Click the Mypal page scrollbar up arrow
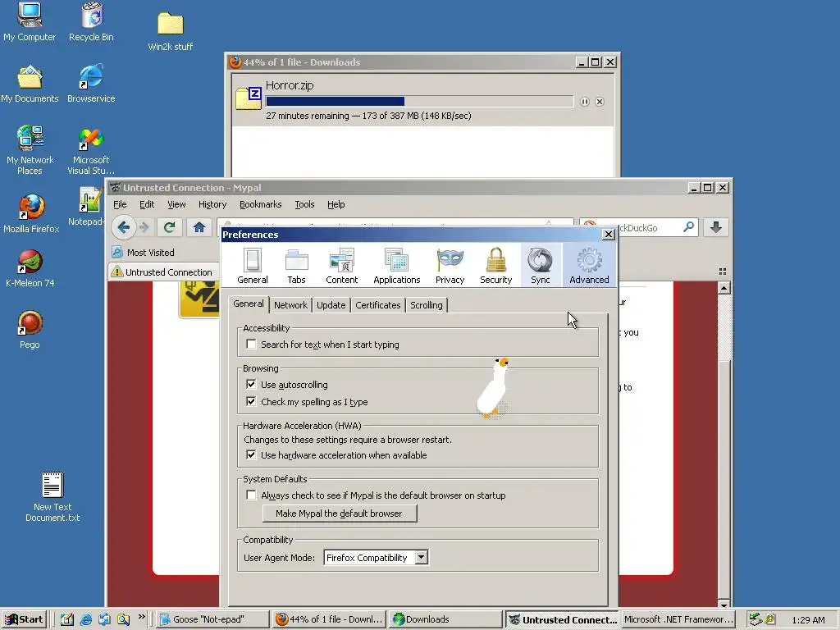This screenshot has width=840, height=630. click(724, 288)
